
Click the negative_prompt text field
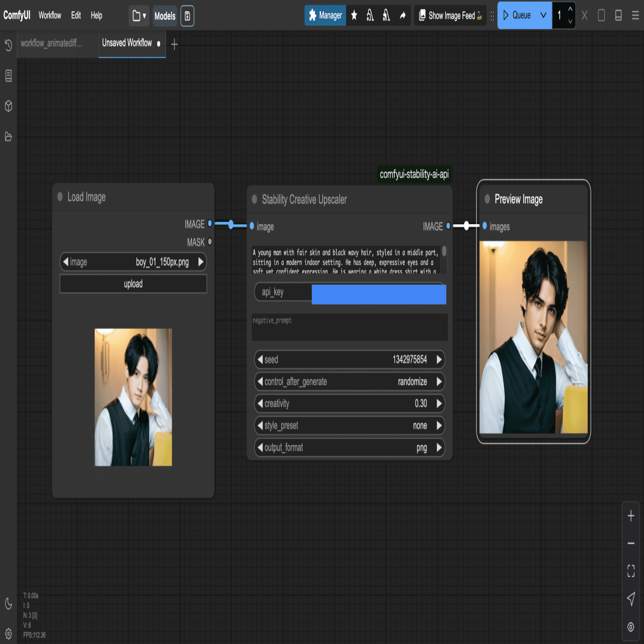pos(349,327)
